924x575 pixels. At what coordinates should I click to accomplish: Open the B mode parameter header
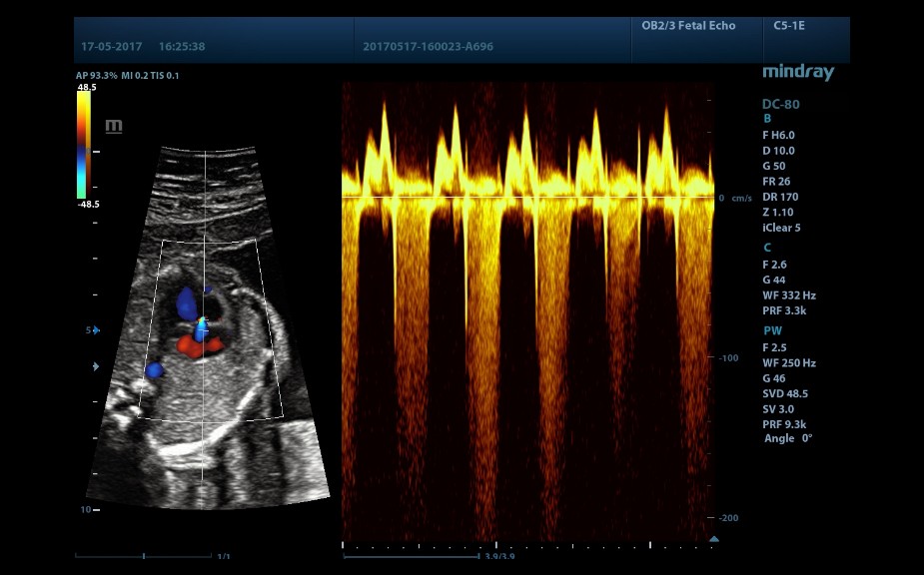click(767, 119)
